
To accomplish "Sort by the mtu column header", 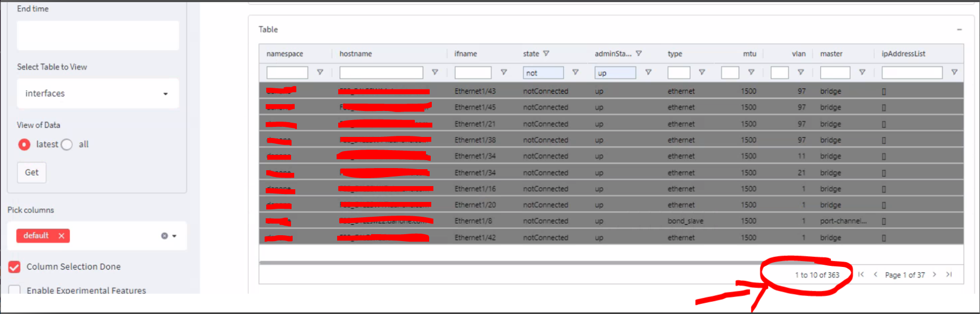I will [x=750, y=54].
